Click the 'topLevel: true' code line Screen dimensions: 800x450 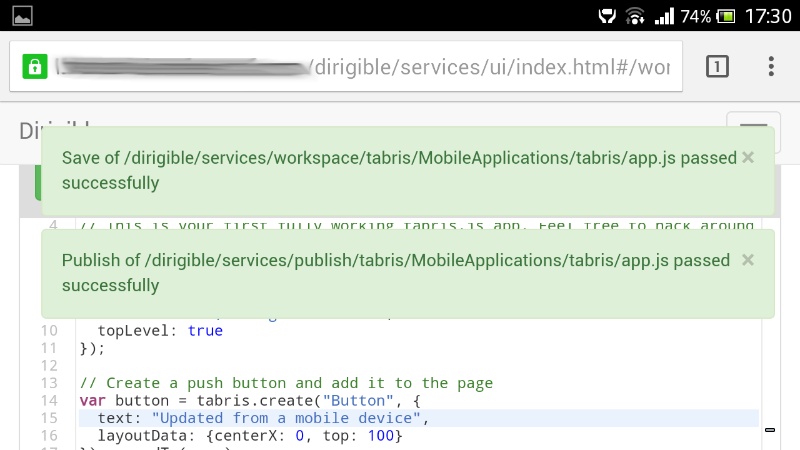160,331
